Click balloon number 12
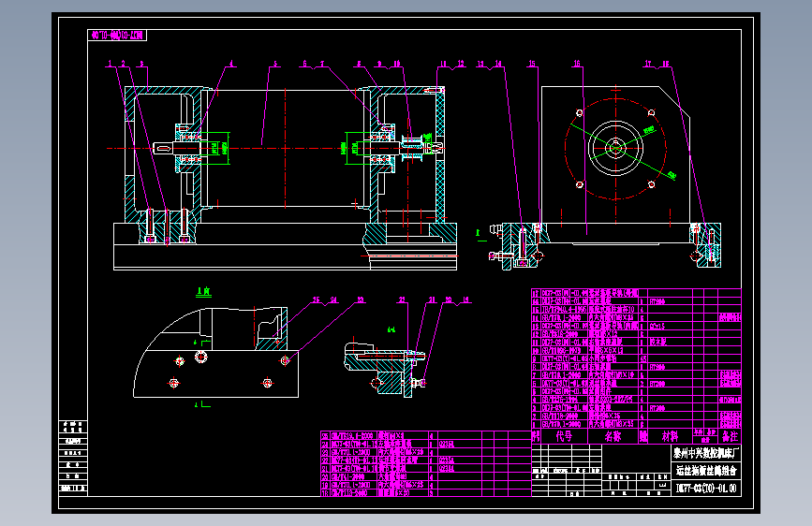 click(x=461, y=64)
